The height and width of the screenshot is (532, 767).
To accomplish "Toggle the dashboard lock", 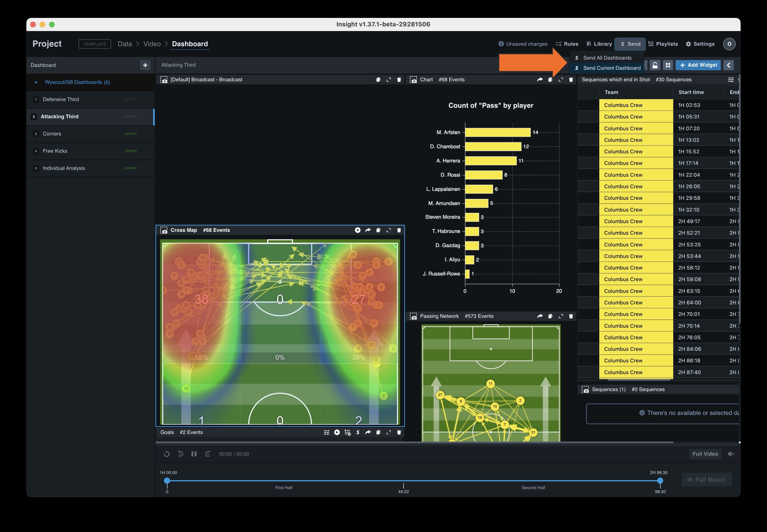I will click(655, 65).
